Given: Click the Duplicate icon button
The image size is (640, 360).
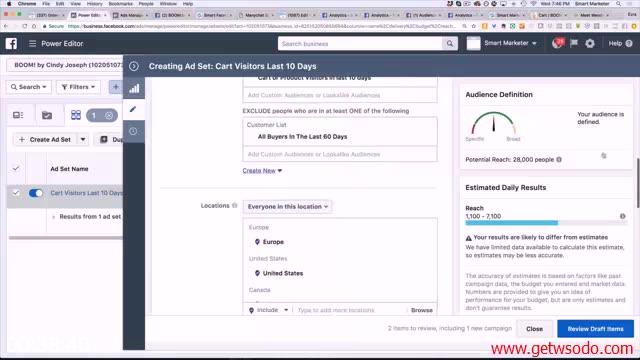Looking at the screenshot, I should (x=104, y=140).
